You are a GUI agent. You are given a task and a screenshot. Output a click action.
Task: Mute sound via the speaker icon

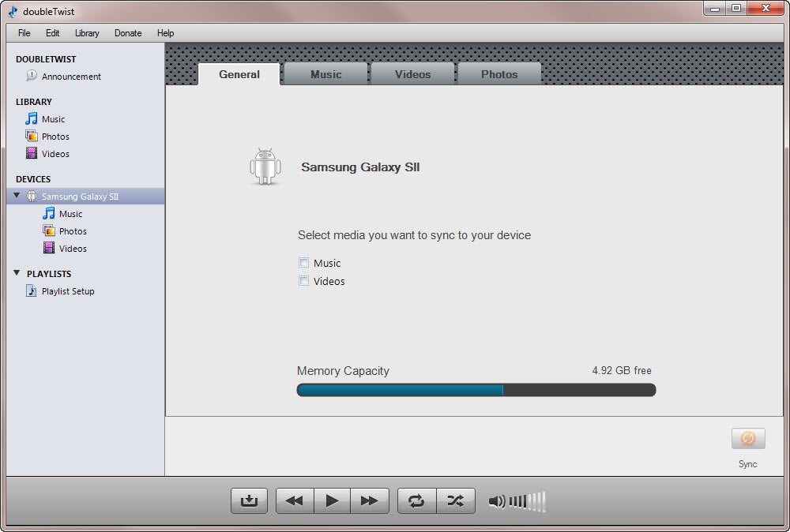pyautogui.click(x=496, y=501)
